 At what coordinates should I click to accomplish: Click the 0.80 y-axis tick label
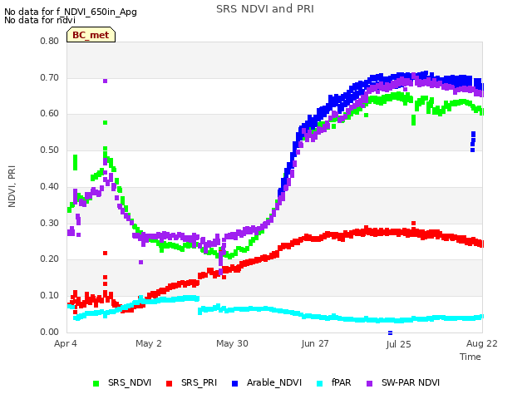(50, 41)
